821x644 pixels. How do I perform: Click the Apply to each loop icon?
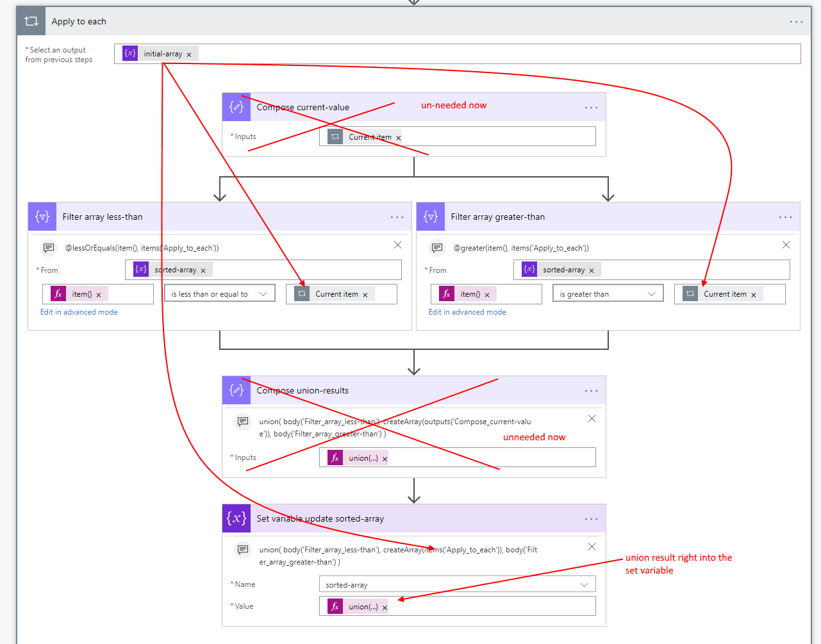(31, 21)
